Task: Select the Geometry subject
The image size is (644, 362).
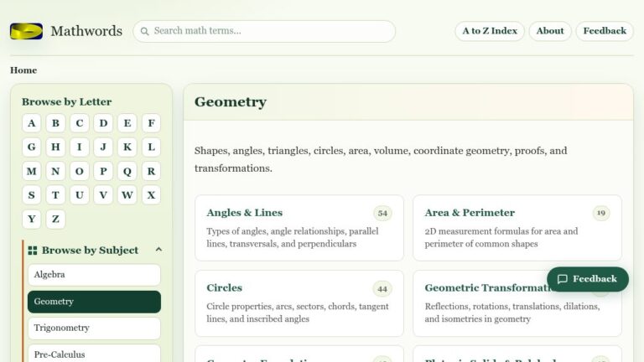Action: click(x=94, y=302)
